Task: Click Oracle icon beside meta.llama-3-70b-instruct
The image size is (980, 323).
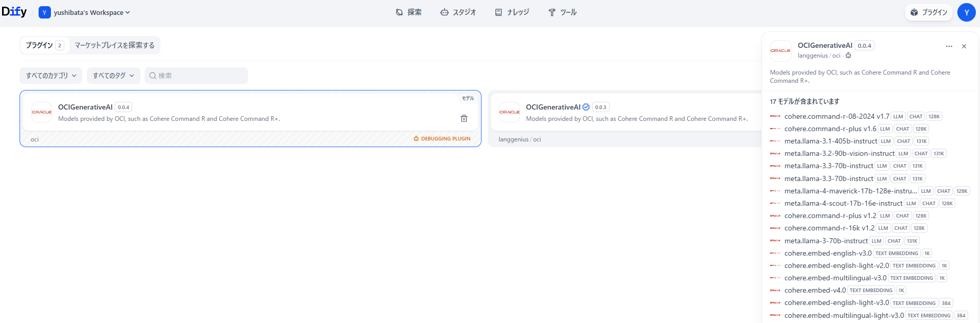Action: pos(775,241)
